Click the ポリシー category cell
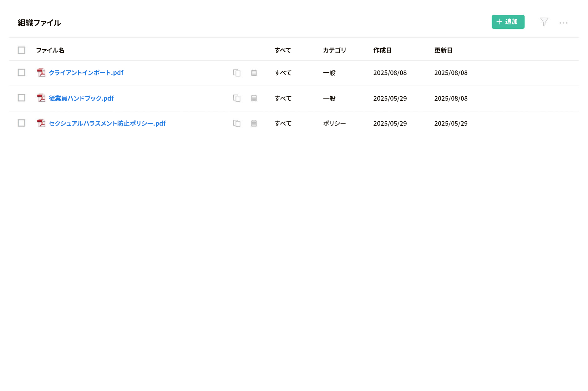The width and height of the screenshot is (588, 391). click(334, 124)
